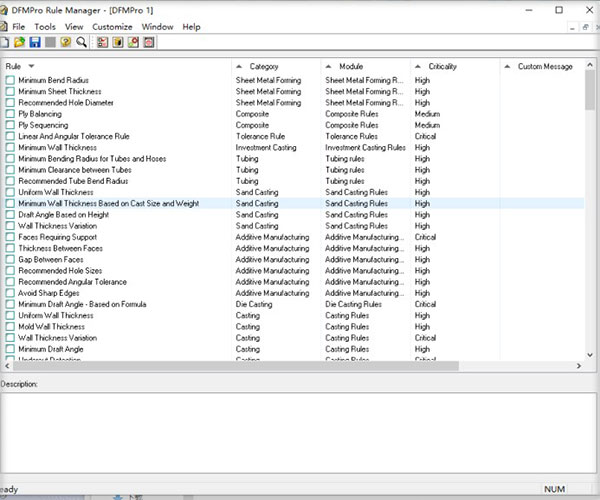Click the horizontal scrollbar left arrow
The height and width of the screenshot is (500, 600).
[x=7, y=366]
